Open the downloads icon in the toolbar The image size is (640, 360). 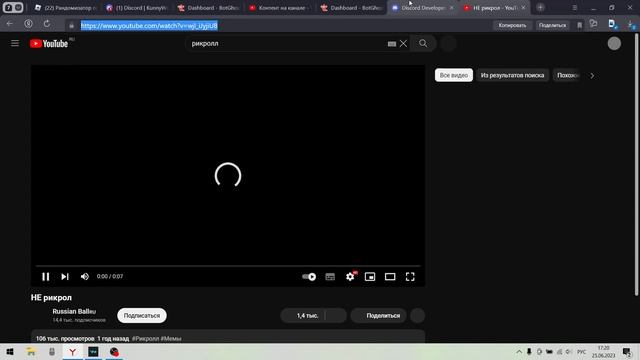pyautogui.click(x=631, y=24)
